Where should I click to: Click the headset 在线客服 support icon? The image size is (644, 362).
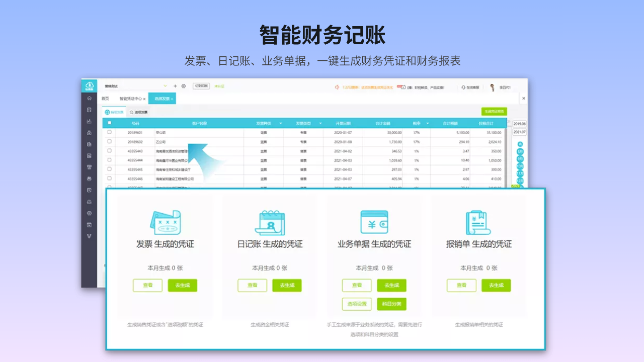pyautogui.click(x=463, y=87)
